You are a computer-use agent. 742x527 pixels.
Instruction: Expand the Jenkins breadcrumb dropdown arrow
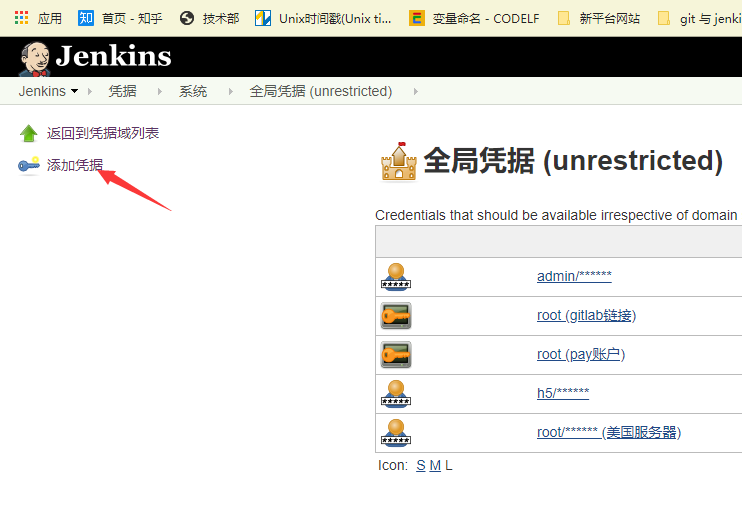[x=74, y=91]
